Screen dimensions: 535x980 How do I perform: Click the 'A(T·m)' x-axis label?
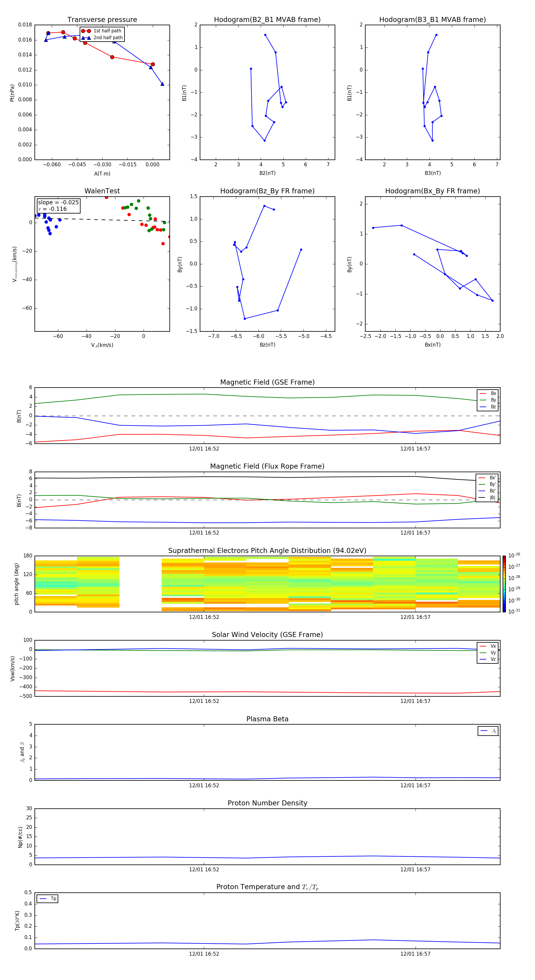pos(102,173)
